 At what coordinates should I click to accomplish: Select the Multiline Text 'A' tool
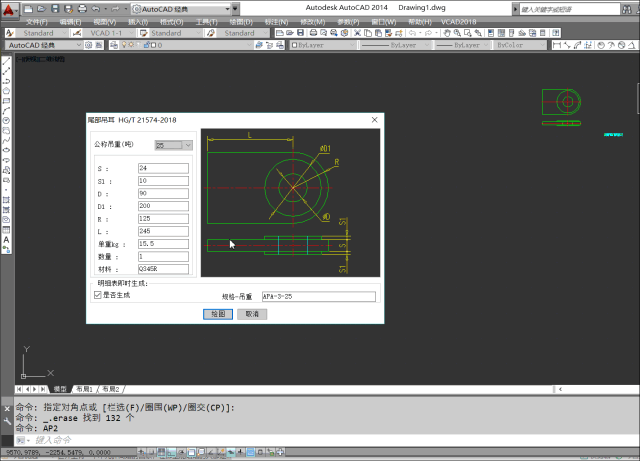point(6,240)
